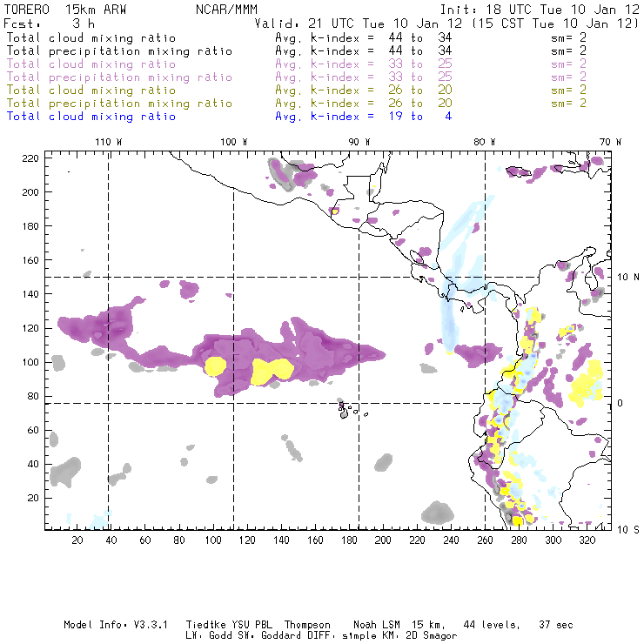
Task: Click the 'Model Info: V3.3.1' text
Action: 116,625
